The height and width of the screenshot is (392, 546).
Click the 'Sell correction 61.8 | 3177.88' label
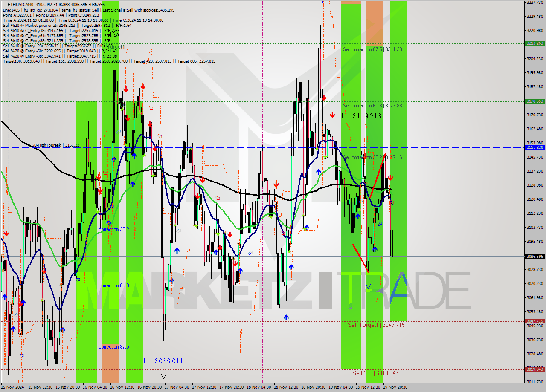tap(372, 106)
